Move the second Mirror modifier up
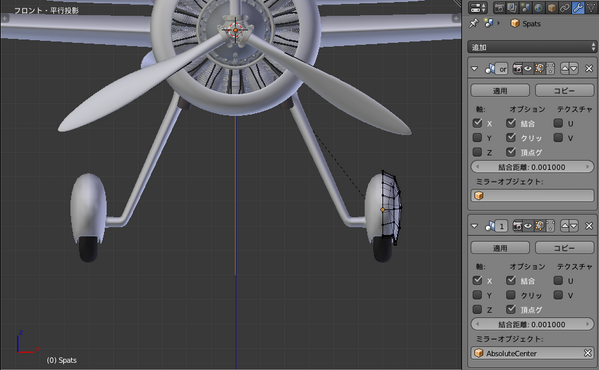 point(565,226)
